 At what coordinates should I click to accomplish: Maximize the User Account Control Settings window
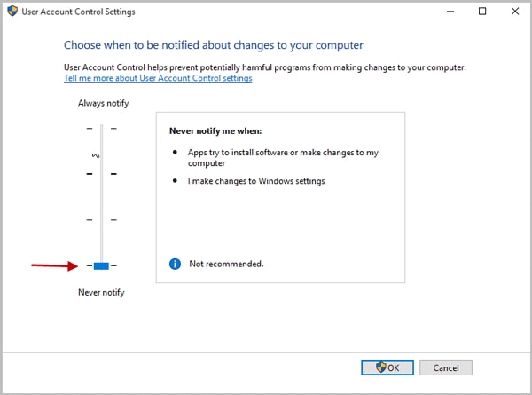coord(482,12)
